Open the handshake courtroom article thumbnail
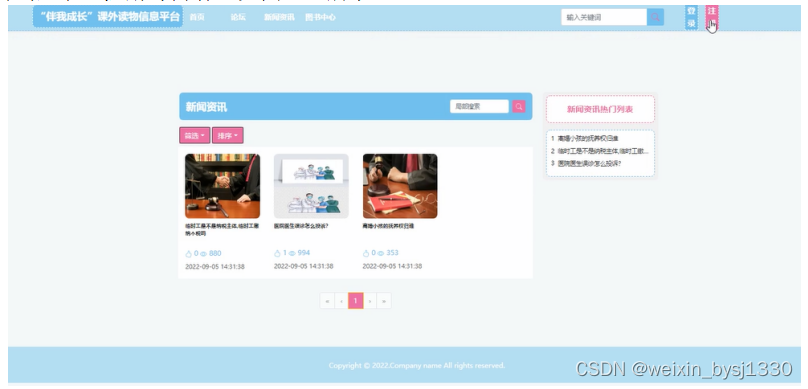Image resolution: width=808 pixels, height=389 pixels. pyautogui.click(x=223, y=186)
